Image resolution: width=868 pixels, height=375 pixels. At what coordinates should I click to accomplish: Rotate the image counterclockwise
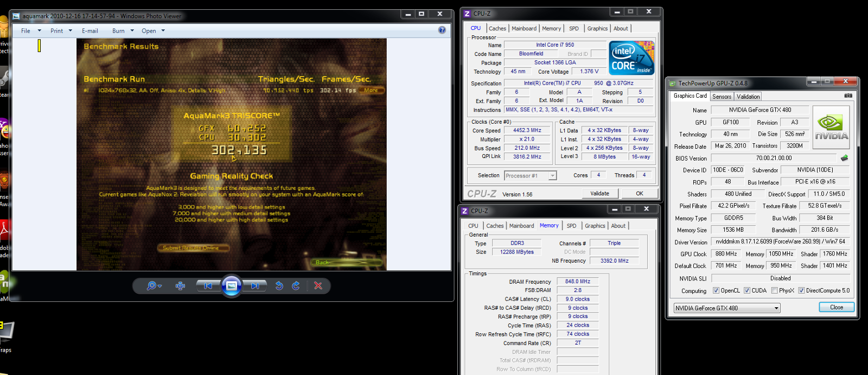(x=279, y=285)
